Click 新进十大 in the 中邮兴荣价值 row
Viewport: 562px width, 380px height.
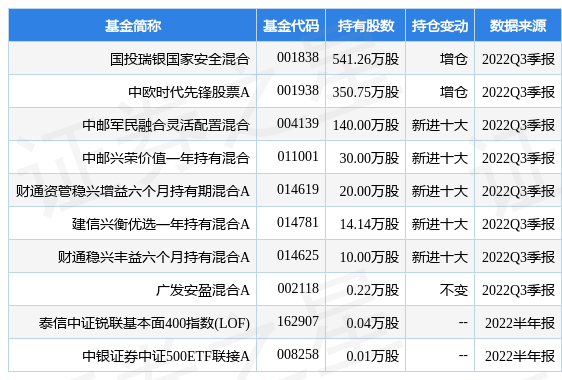tap(440, 158)
